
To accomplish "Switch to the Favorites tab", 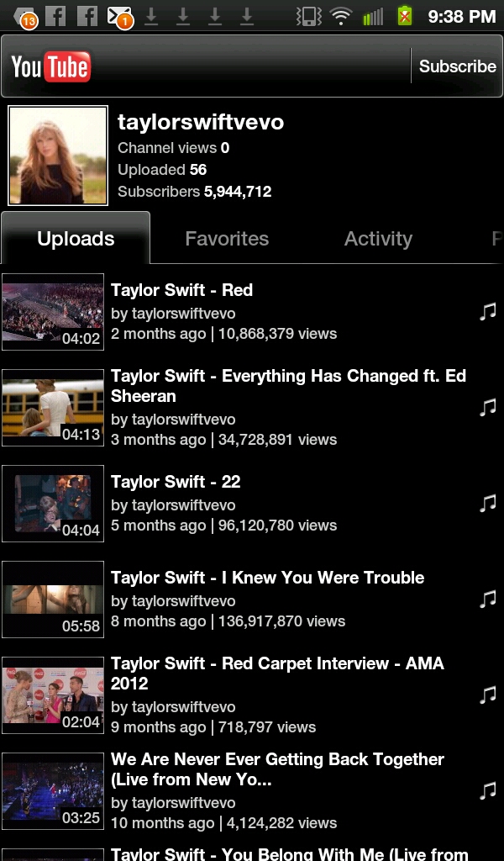I will 227,238.
